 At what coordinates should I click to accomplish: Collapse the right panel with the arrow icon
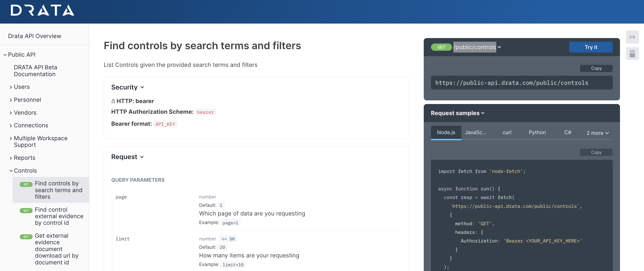pos(632,37)
